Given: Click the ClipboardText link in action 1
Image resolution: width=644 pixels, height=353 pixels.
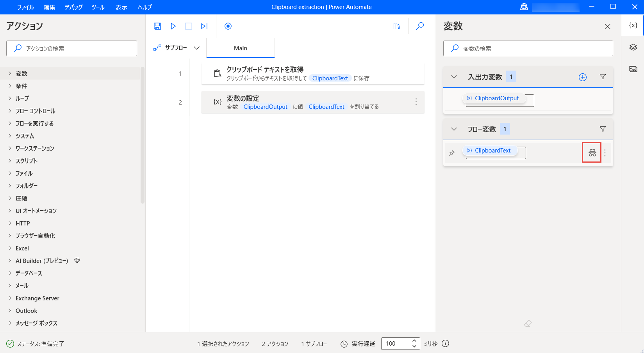Looking at the screenshot, I should pos(330,78).
